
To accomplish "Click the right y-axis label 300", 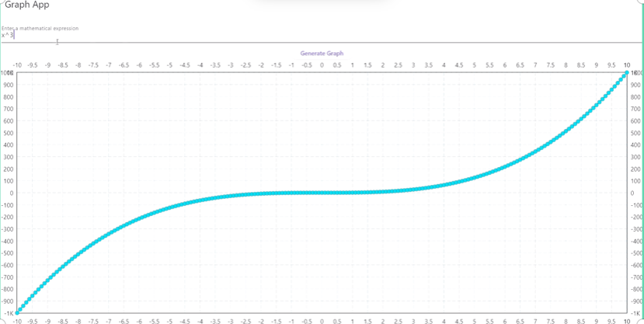I will pos(637,157).
